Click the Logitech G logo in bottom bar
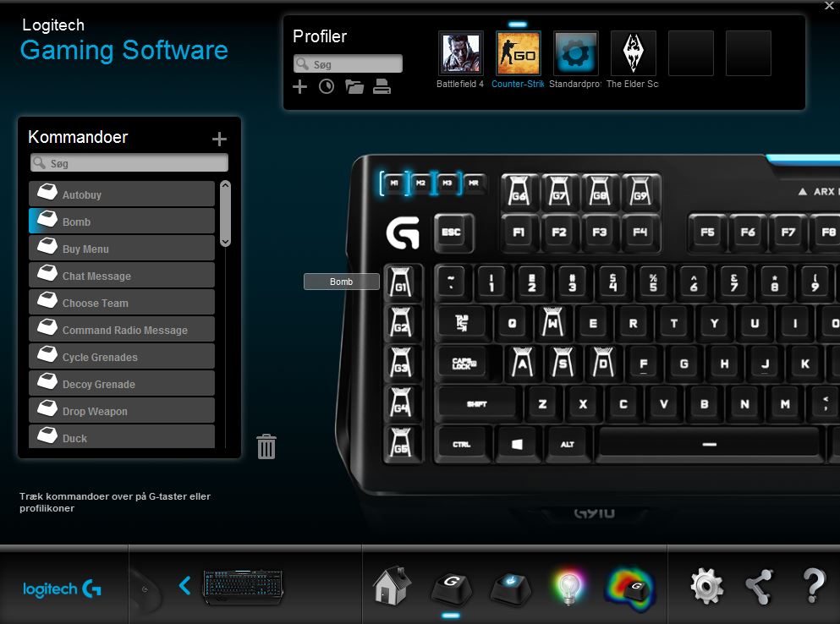This screenshot has width=840, height=624. coord(62,588)
